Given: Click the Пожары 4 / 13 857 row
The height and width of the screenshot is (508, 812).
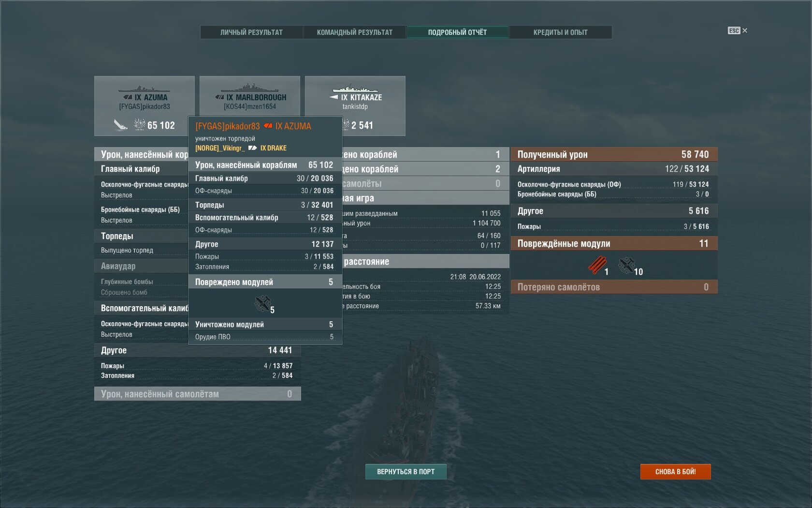Looking at the screenshot, I should click(x=197, y=366).
